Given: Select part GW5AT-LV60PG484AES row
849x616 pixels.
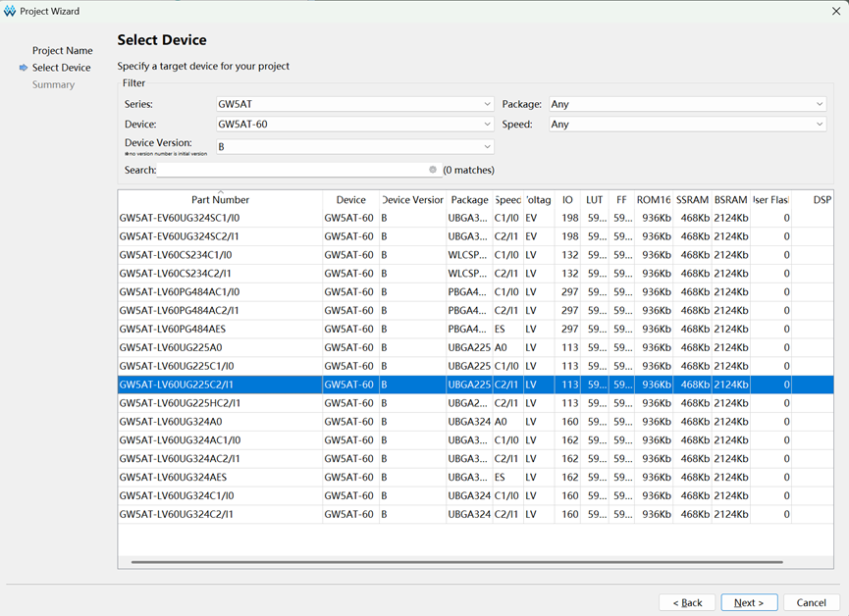Looking at the screenshot, I should pyautogui.click(x=475, y=330).
